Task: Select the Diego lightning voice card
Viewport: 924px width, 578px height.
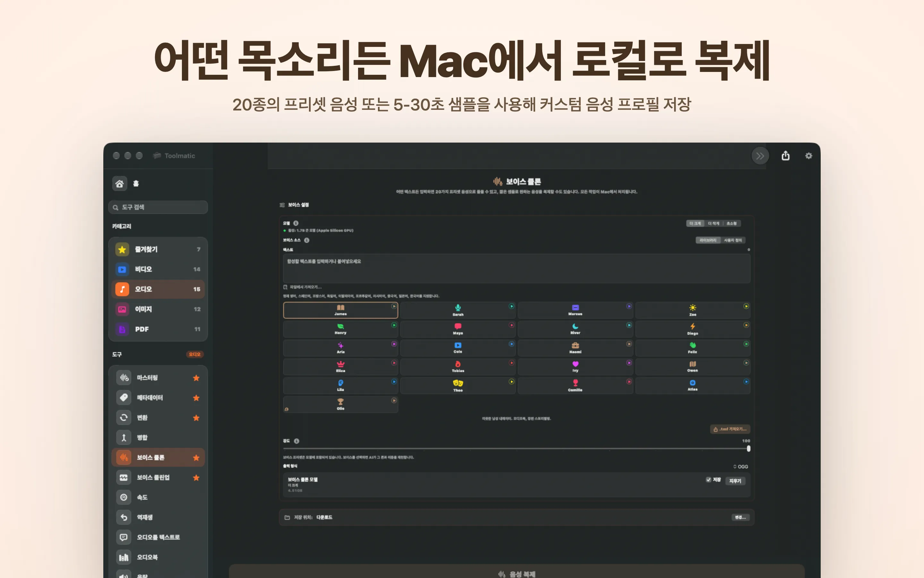Action: [x=693, y=329]
